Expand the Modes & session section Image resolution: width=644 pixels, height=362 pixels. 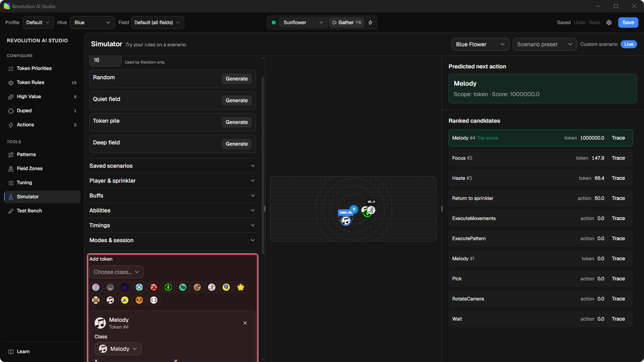[x=172, y=240]
